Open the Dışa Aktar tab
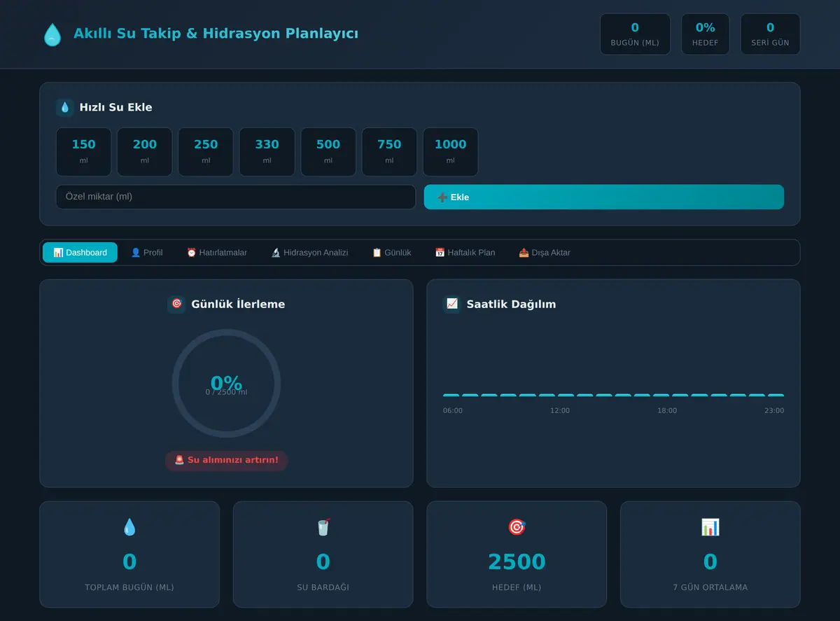The height and width of the screenshot is (621, 840). (545, 253)
